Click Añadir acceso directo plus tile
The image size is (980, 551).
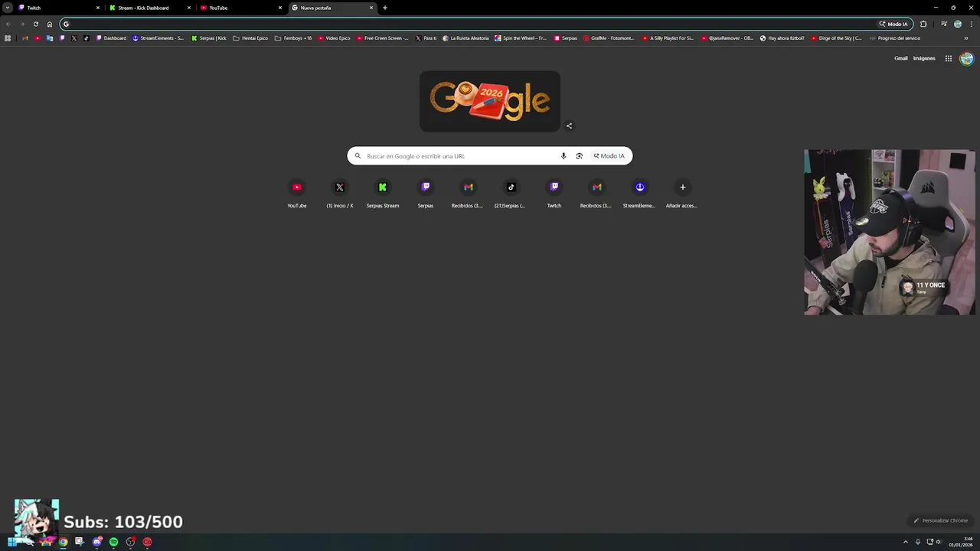pos(683,194)
